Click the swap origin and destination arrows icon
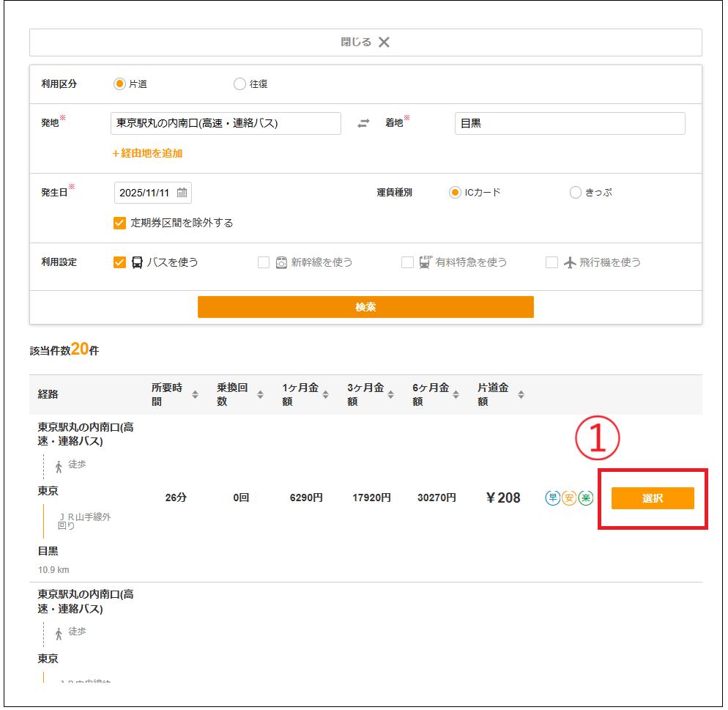The height and width of the screenshot is (710, 728). [363, 124]
